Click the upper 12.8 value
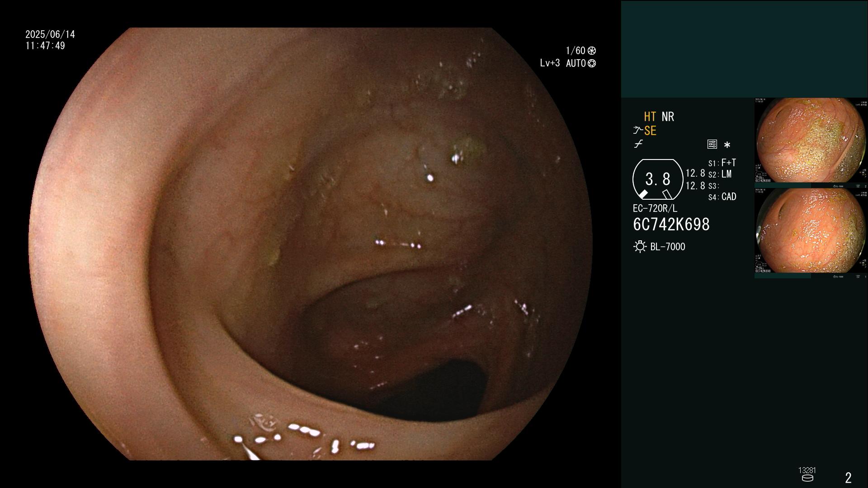Image resolution: width=868 pixels, height=488 pixels. [695, 173]
